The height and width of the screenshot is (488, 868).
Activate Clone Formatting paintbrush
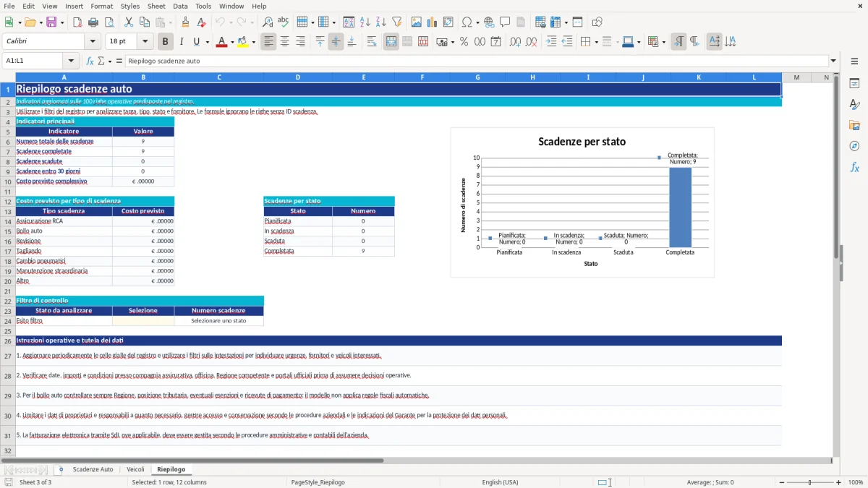pos(186,22)
